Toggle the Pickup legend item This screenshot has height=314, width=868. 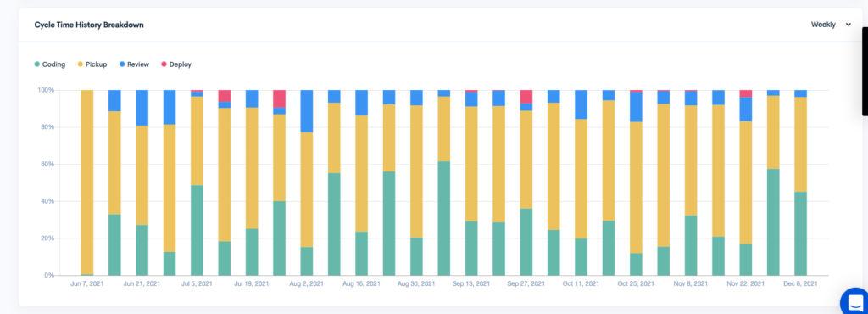click(92, 64)
